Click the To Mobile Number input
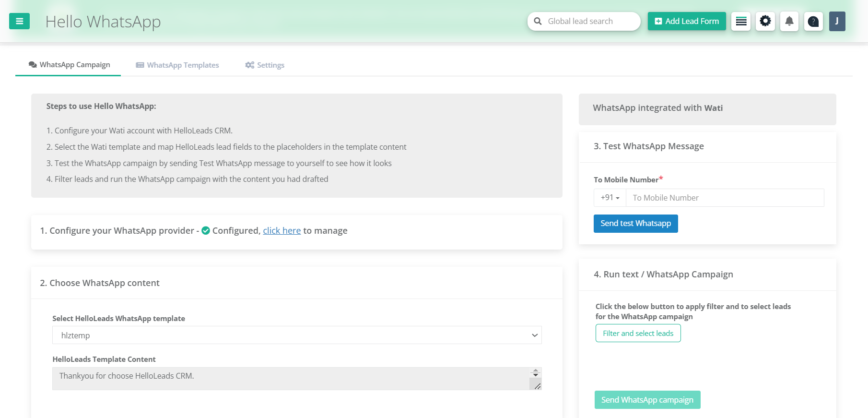 [725, 198]
